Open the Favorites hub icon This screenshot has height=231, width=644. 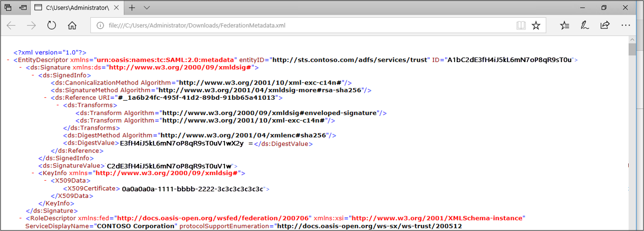coord(565,25)
